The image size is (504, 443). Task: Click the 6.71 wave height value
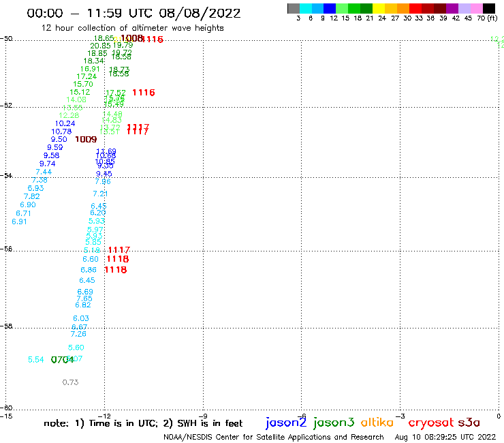click(23, 213)
